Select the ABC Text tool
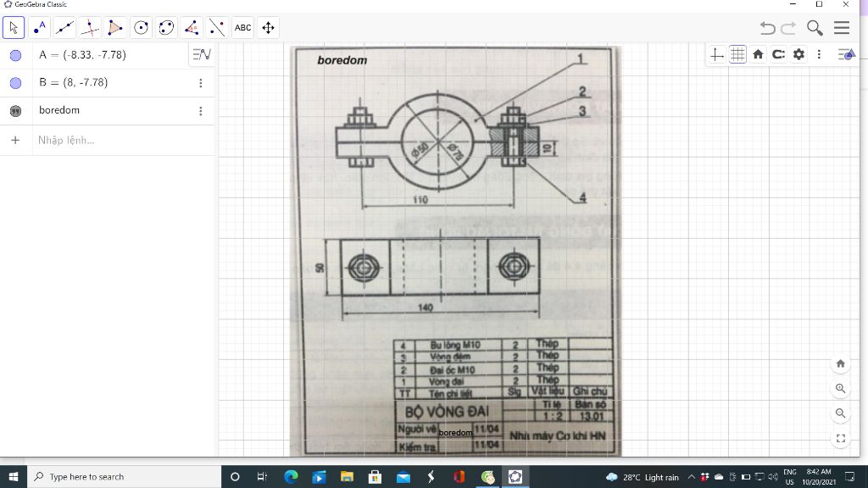 pos(243,28)
